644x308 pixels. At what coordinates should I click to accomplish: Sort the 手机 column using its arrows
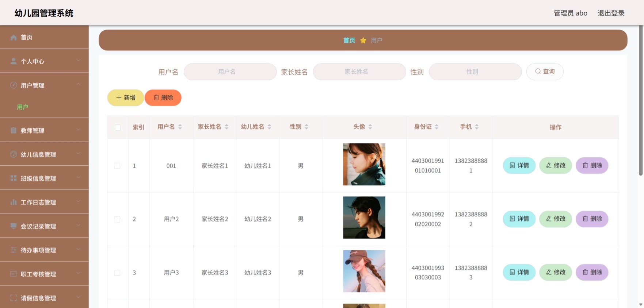(x=477, y=127)
